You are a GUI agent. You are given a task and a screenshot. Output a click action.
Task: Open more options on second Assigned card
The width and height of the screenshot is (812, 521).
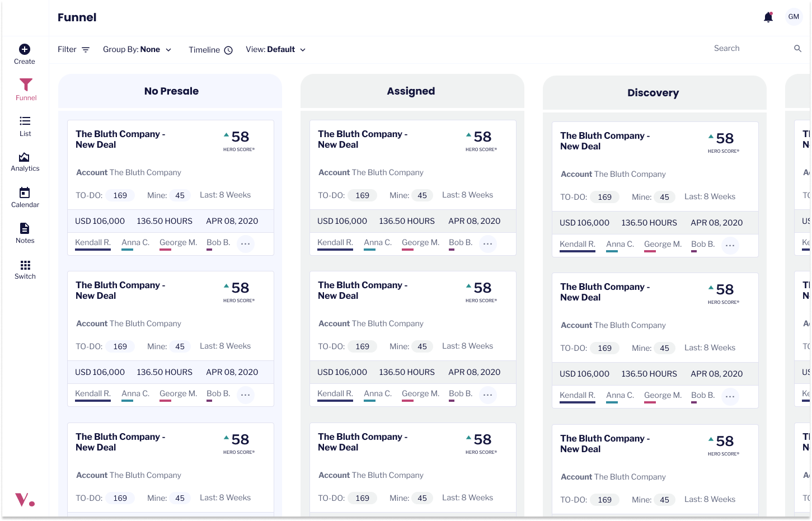pos(487,395)
